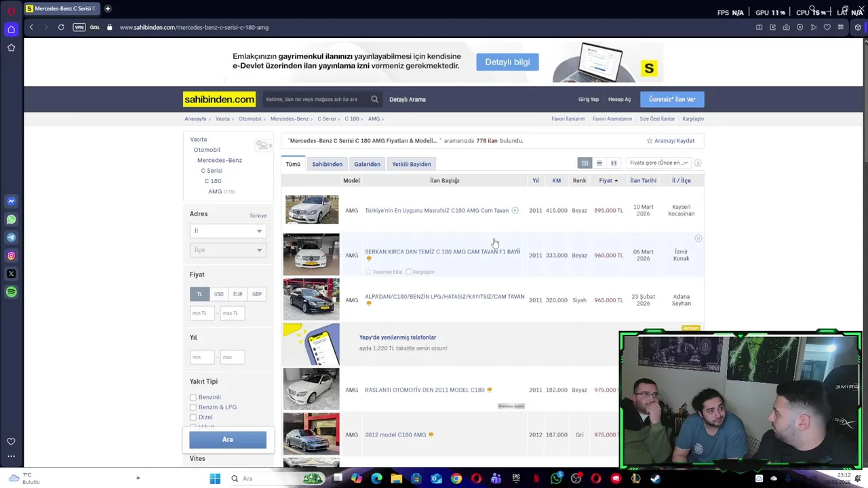868x488 pixels.
Task: Open thumbnail of Türkiye'nin En Uygunu listing
Action: 311,209
